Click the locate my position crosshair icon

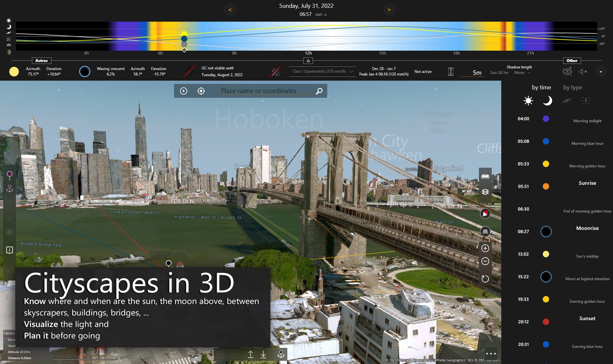[x=201, y=91]
